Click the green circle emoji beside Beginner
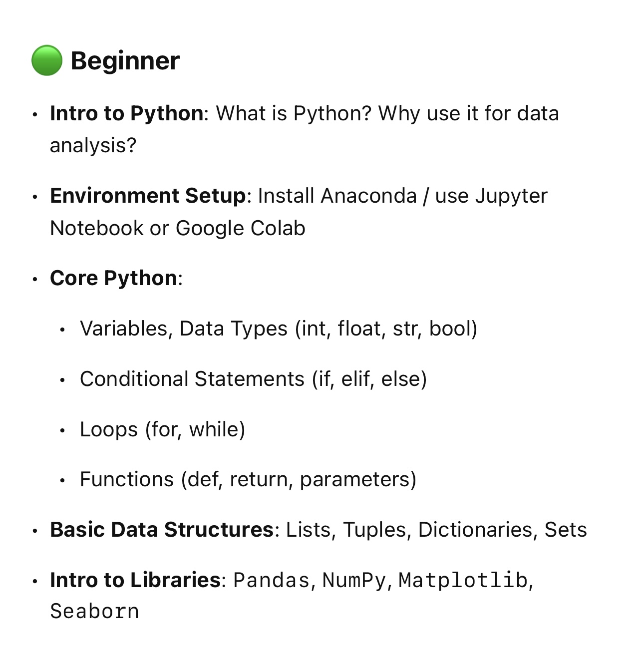The image size is (641, 672). (47, 60)
